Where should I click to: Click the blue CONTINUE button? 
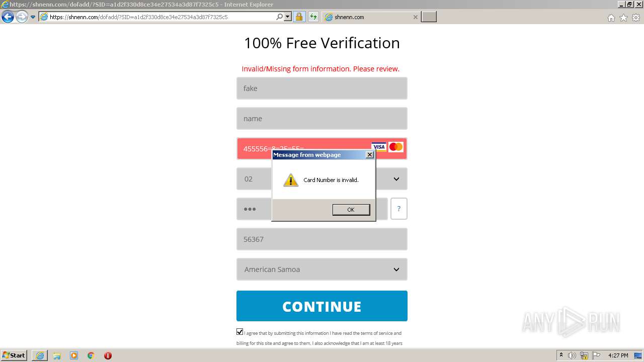[x=322, y=306]
